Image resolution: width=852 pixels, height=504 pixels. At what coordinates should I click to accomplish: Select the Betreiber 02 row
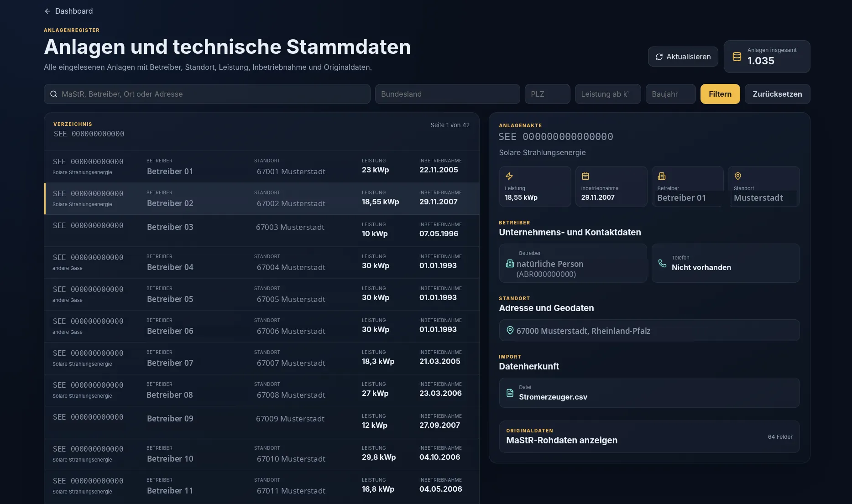(261, 199)
